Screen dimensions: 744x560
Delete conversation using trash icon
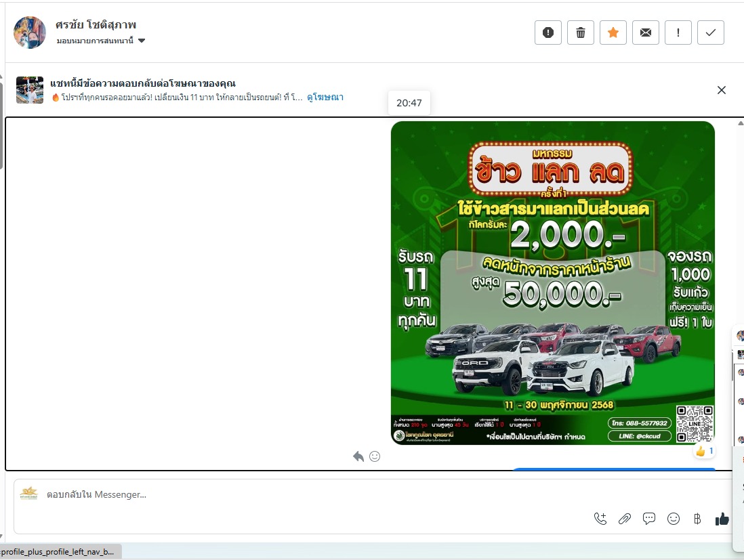(581, 33)
